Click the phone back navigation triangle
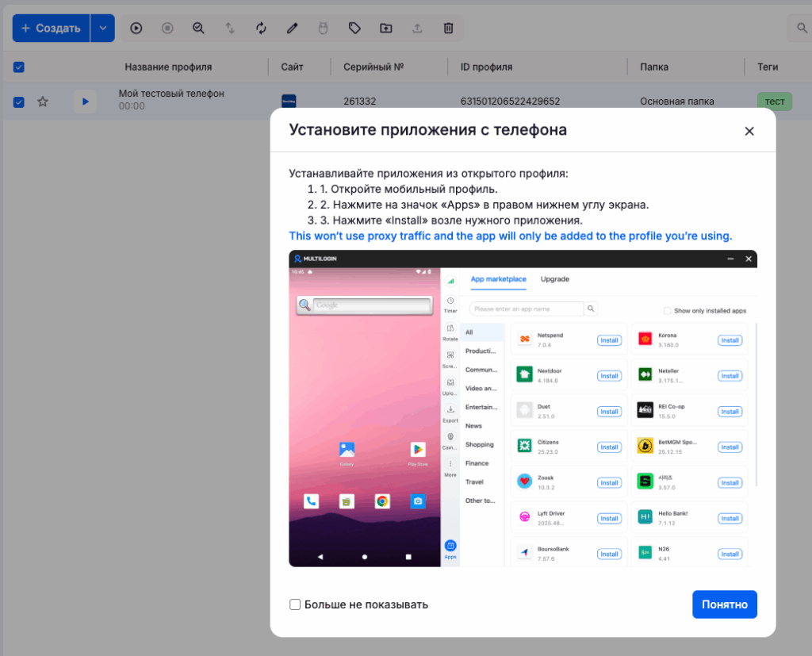The image size is (812, 656). (320, 557)
